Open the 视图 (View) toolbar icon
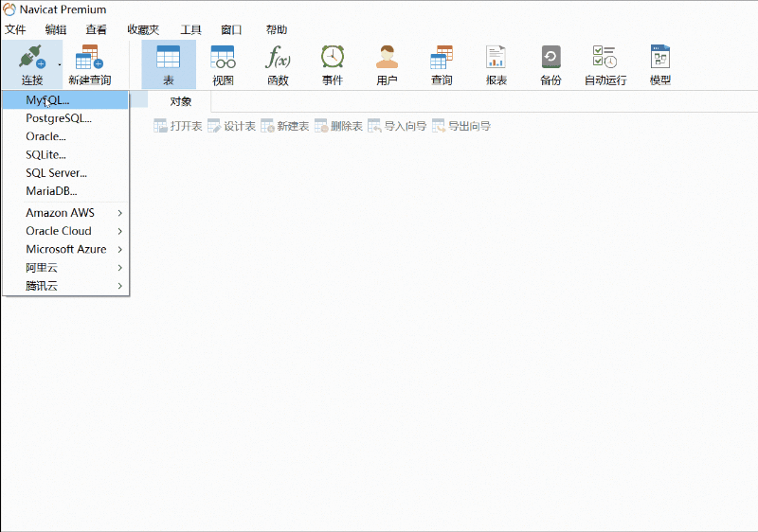Viewport: 758px width, 532px height. (x=223, y=57)
